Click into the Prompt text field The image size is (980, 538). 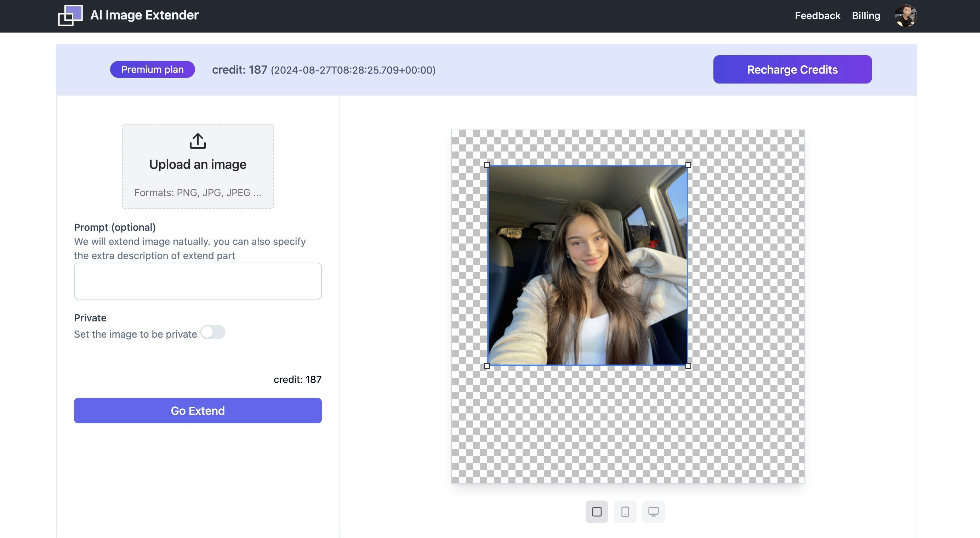point(198,281)
